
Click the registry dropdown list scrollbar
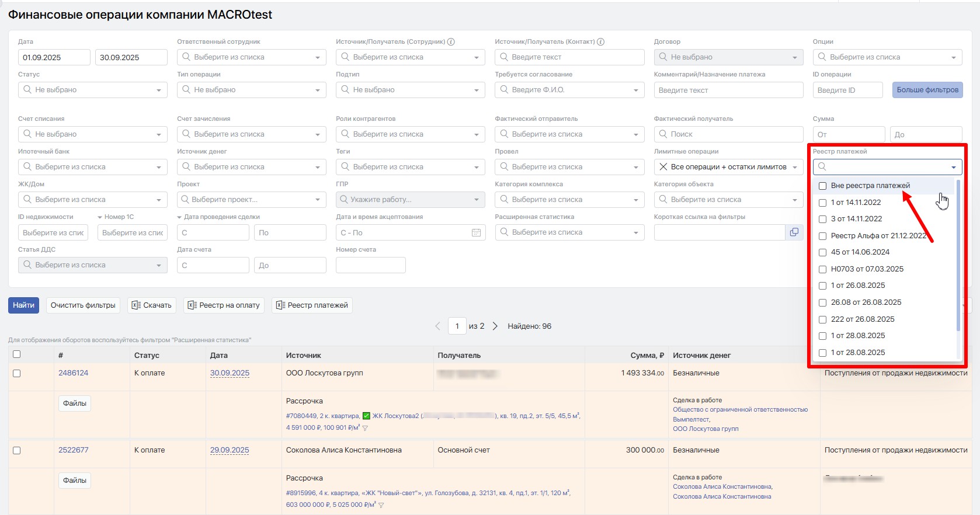pyautogui.click(x=958, y=257)
